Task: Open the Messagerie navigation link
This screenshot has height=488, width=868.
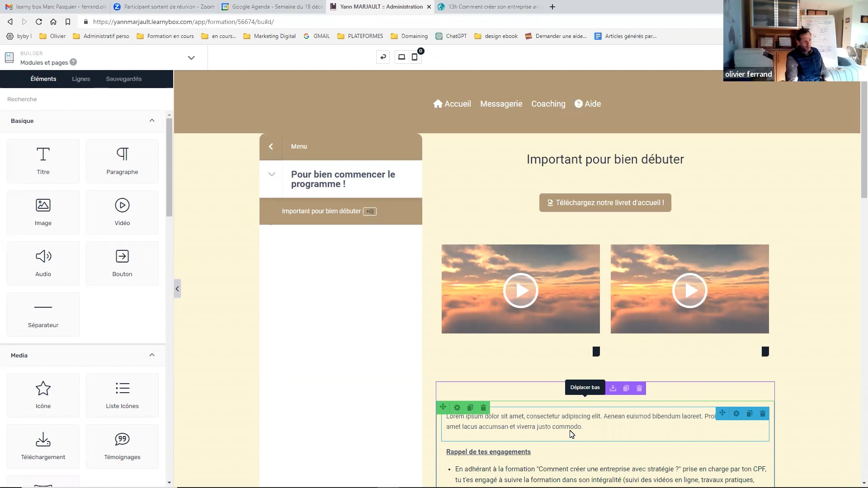Action: click(501, 103)
